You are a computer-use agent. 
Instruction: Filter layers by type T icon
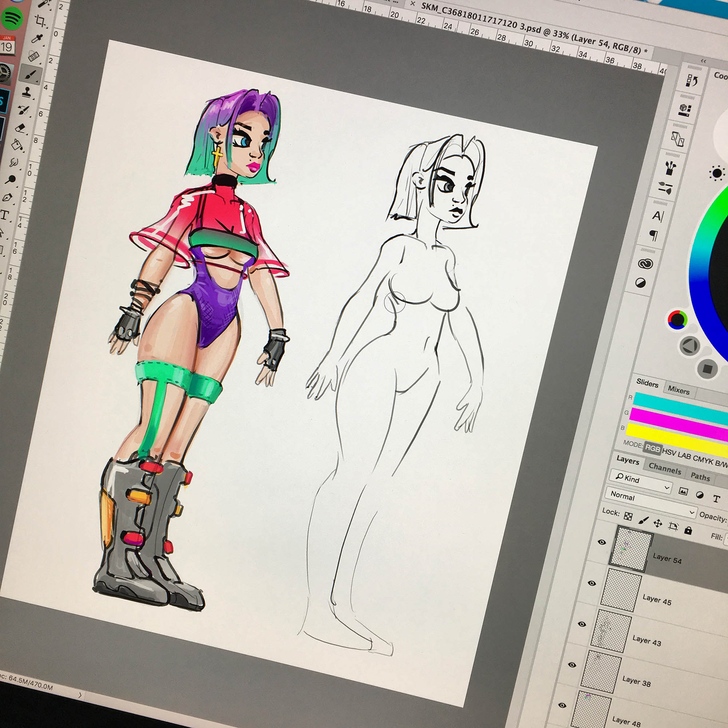(x=716, y=499)
